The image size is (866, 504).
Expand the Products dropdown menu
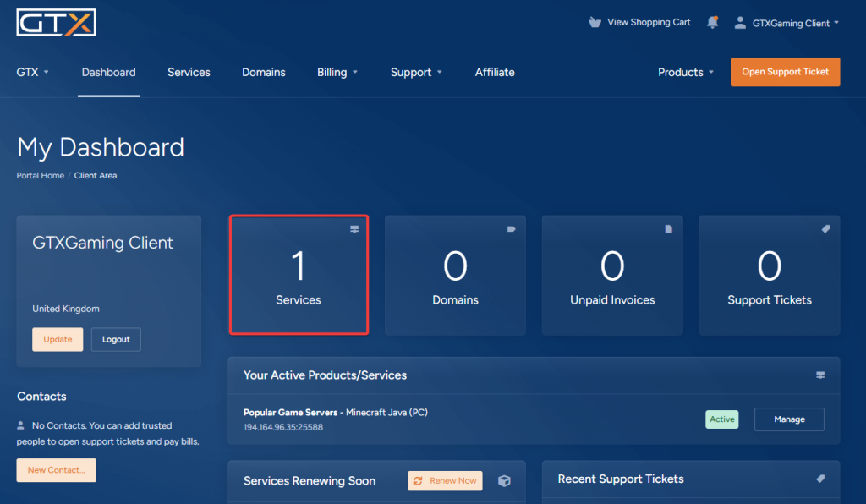[685, 73]
